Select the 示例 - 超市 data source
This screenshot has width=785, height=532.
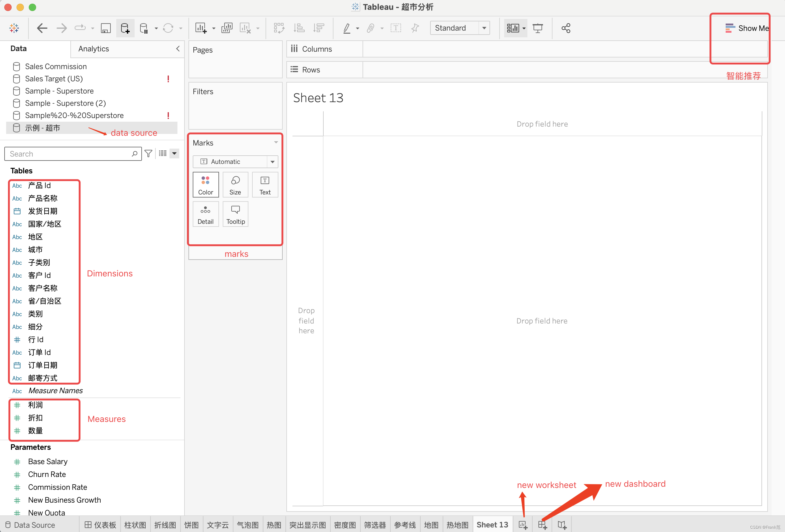point(91,128)
